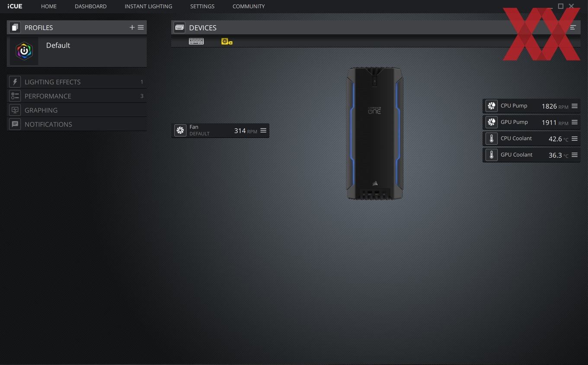Open the COMMUNITY menu
The image size is (588, 365).
coord(249,6)
